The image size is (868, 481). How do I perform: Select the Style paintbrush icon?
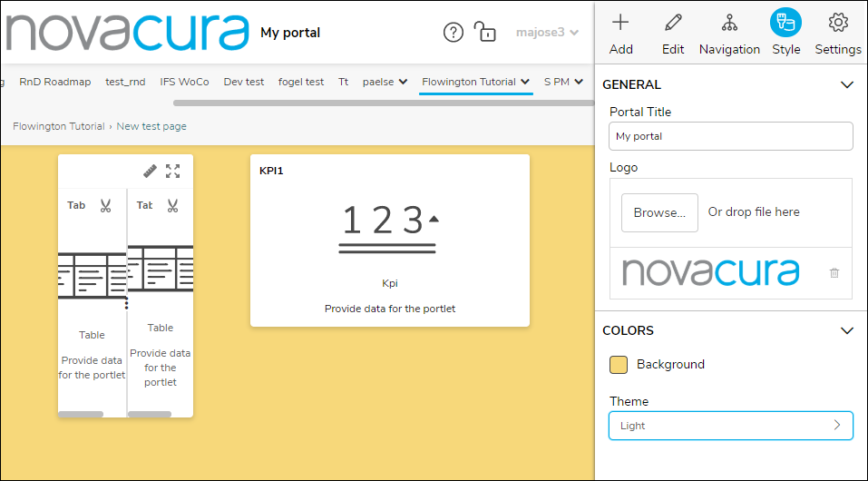click(x=785, y=23)
